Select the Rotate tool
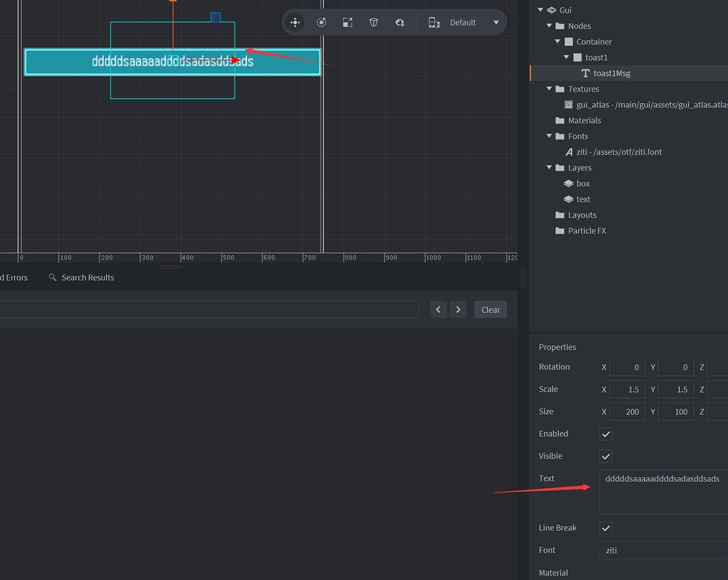 click(321, 22)
